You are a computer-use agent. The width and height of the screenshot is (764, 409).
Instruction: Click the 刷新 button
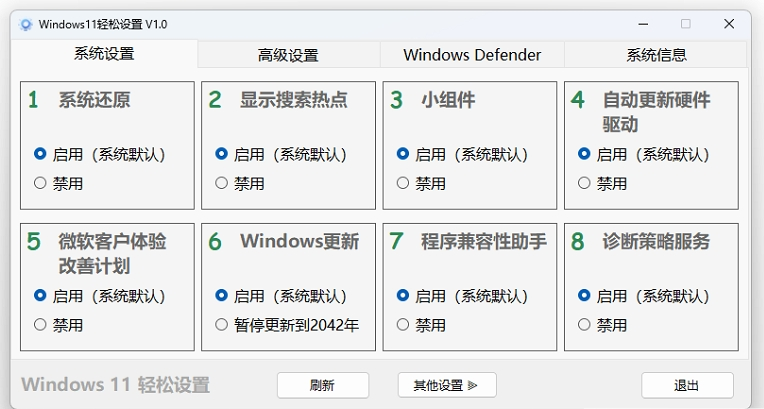tap(322, 385)
